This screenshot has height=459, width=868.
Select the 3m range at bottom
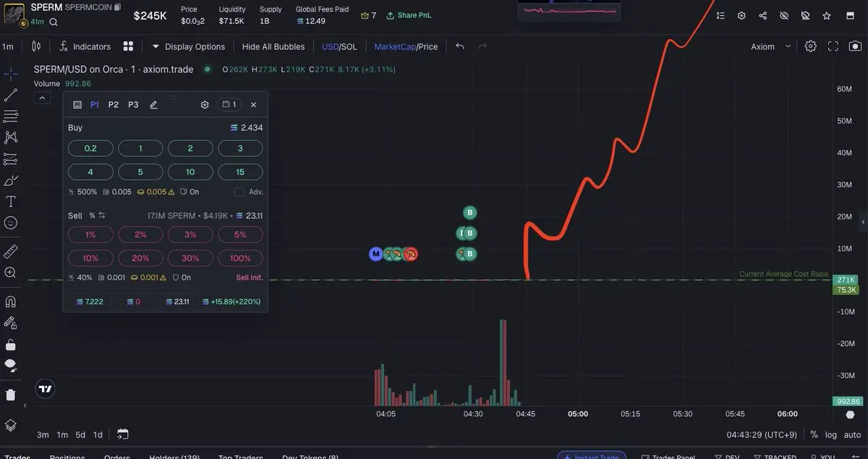pos(43,434)
